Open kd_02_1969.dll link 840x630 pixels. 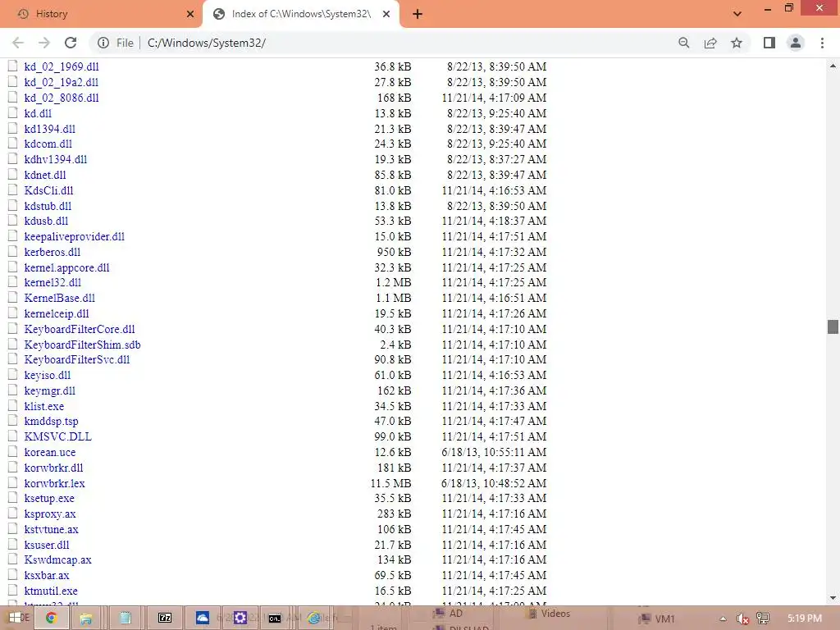62,67
